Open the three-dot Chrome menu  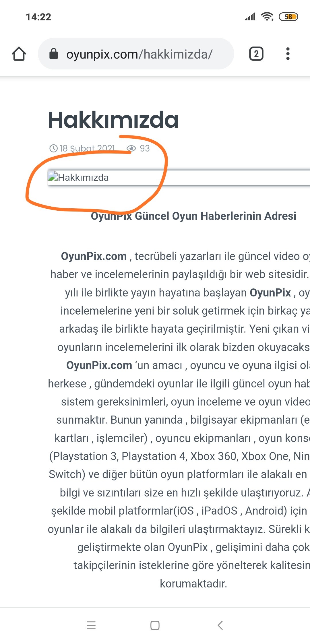click(288, 54)
